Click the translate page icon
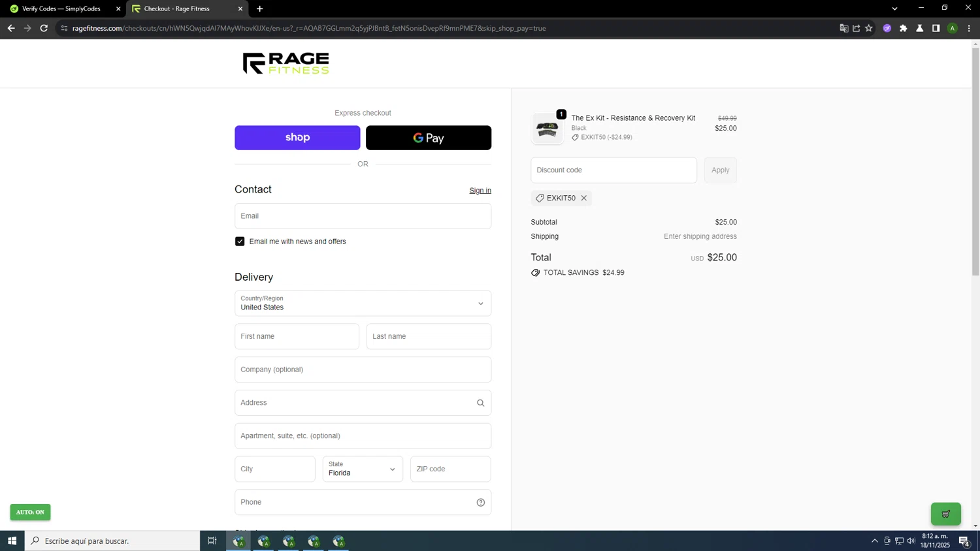Screen dimensions: 980x551 (x=843, y=28)
